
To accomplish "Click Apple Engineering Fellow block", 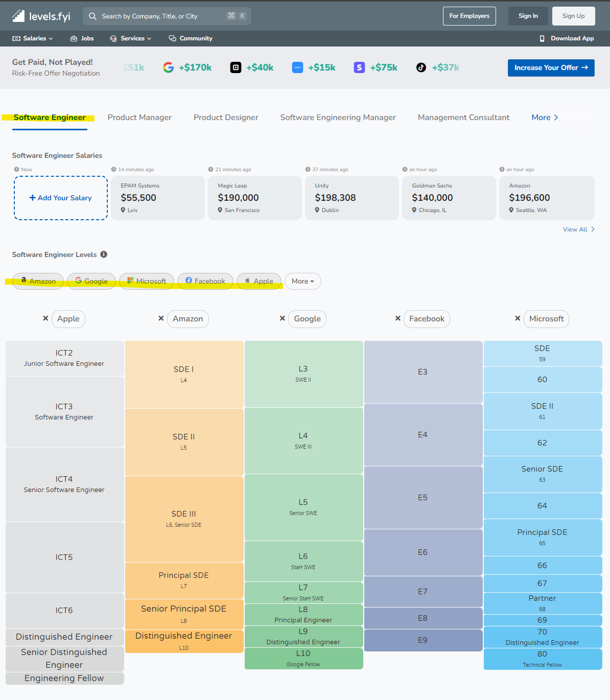I will click(x=65, y=678).
